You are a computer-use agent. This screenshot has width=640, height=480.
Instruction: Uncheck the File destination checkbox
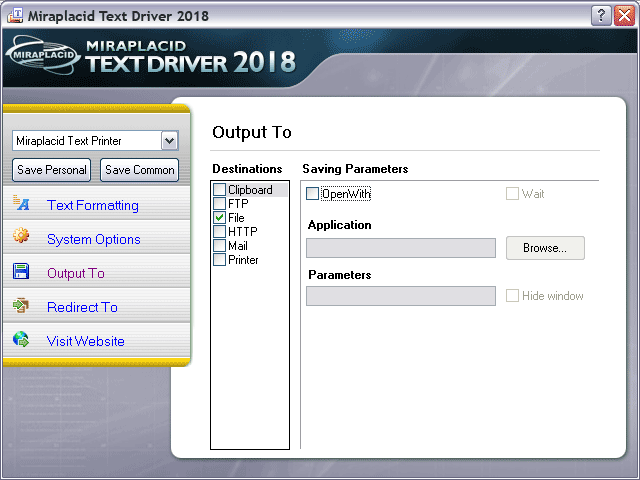point(220,218)
